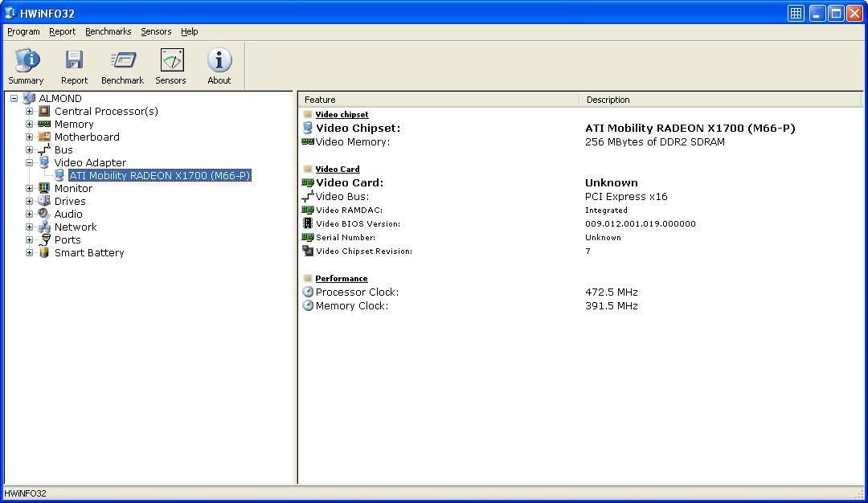Click the Video RAMDAC: label
Viewport: 868px width, 503px height.
(x=350, y=211)
